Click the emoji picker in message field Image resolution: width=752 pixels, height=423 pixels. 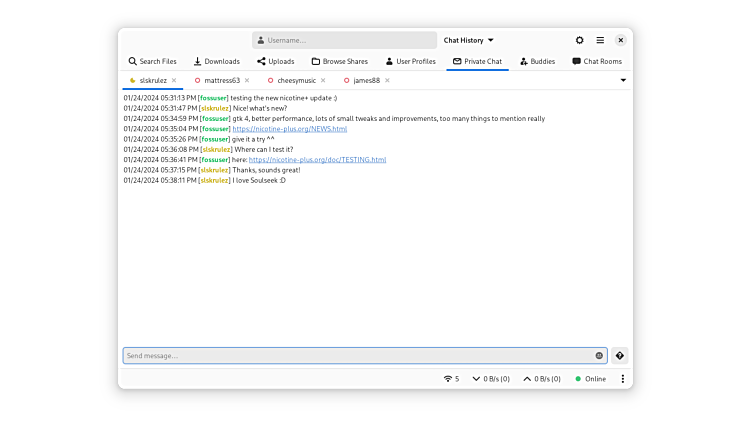(x=599, y=356)
